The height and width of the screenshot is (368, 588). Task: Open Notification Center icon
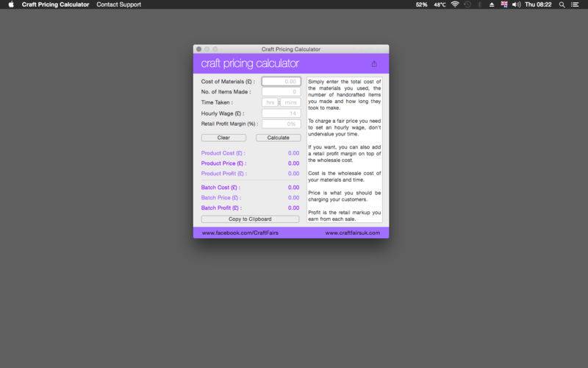tap(577, 4)
